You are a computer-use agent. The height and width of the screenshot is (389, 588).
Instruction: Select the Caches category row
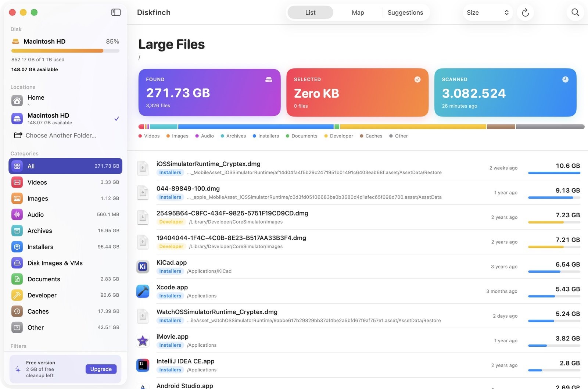65,311
